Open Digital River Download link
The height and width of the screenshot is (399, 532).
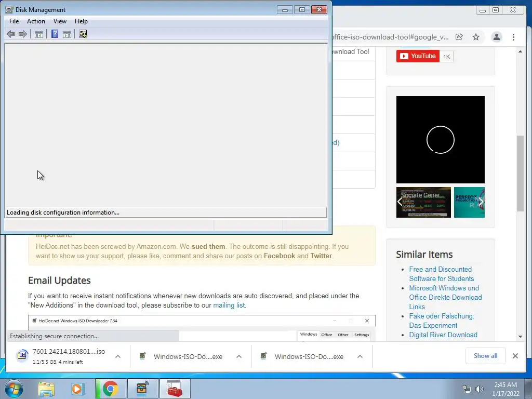(x=443, y=335)
